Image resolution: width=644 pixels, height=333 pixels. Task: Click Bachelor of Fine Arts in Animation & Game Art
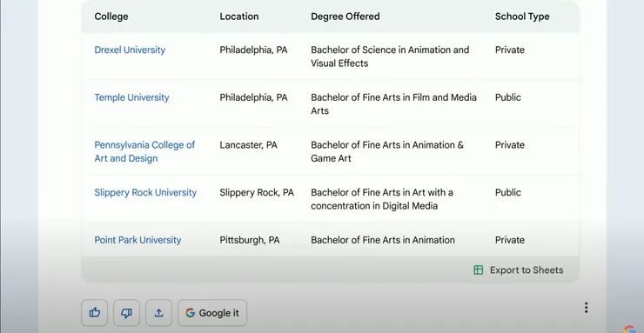pos(387,152)
